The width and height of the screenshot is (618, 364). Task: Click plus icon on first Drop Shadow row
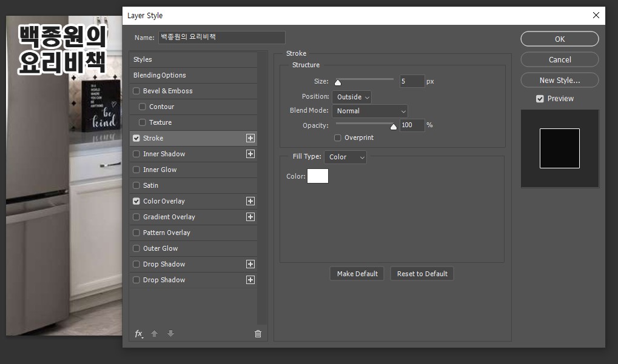click(250, 264)
